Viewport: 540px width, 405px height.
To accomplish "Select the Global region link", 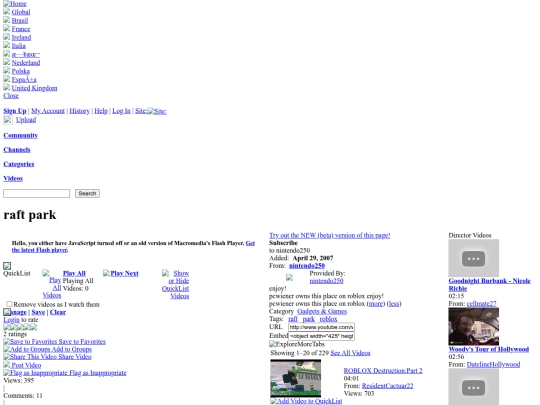I will click(x=21, y=12).
